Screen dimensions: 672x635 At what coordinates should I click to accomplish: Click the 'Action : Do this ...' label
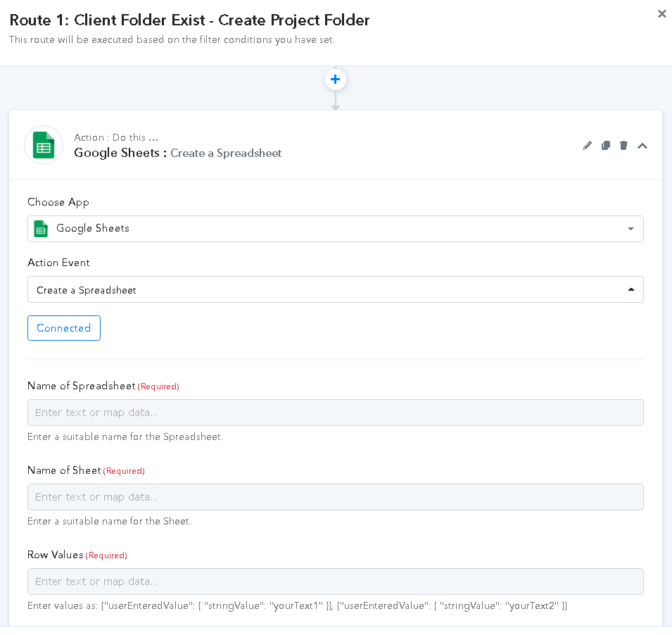click(x=115, y=138)
